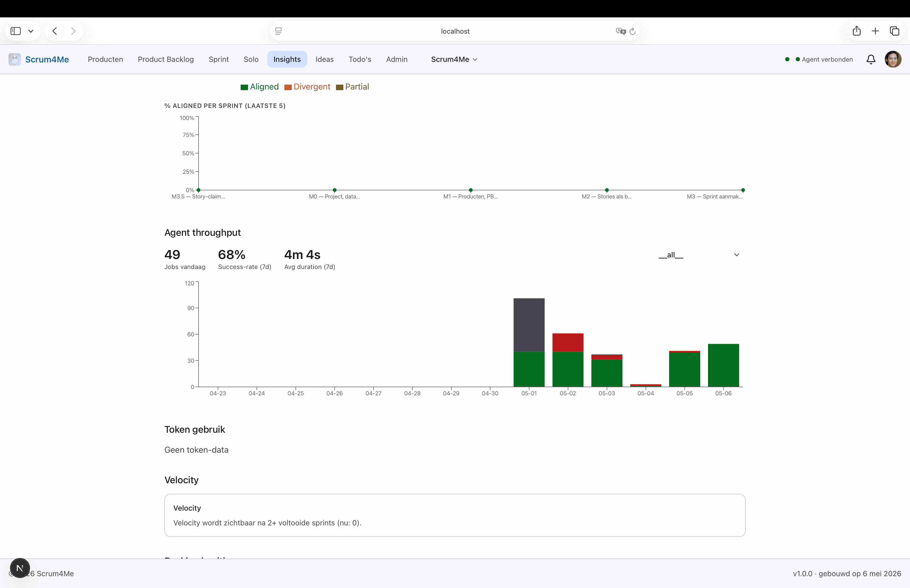Open the Next.js dev tools N badge
Screen dimensions: 910x588
pyautogui.click(x=20, y=568)
